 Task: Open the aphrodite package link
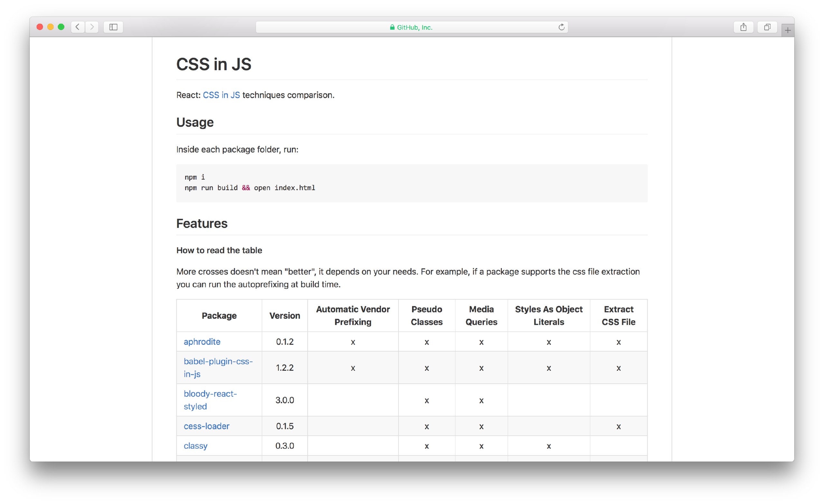point(202,341)
